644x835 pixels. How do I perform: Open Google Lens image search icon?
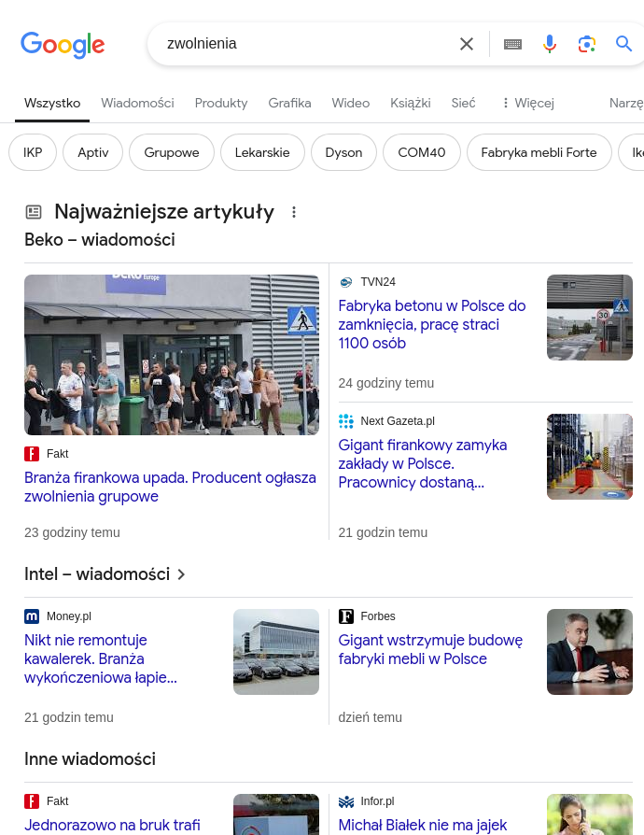click(x=586, y=44)
